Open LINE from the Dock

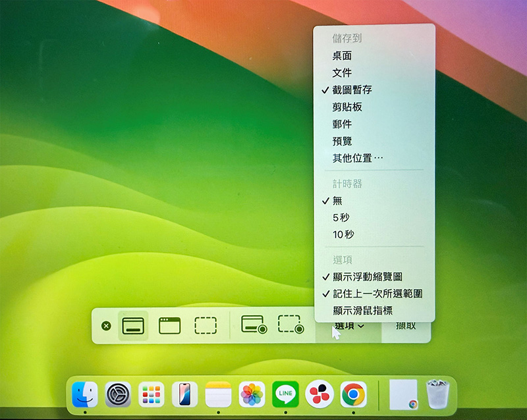(x=285, y=394)
